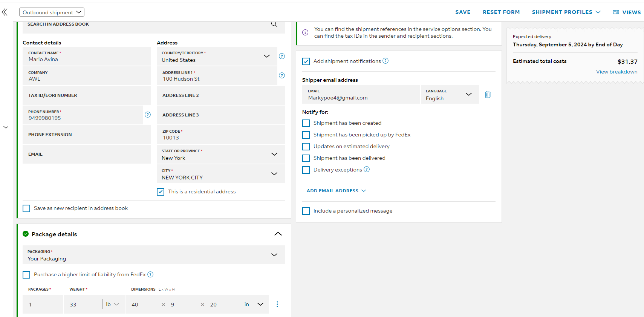Enable Include a personalized message
This screenshot has width=644, height=317.
point(306,211)
